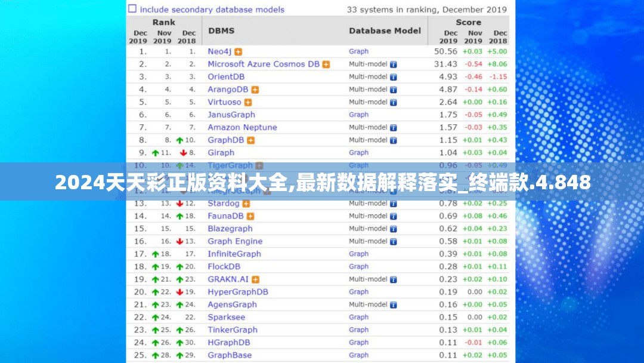
Task: Click Graph model link in HyperGraphDB row
Action: coord(358,292)
